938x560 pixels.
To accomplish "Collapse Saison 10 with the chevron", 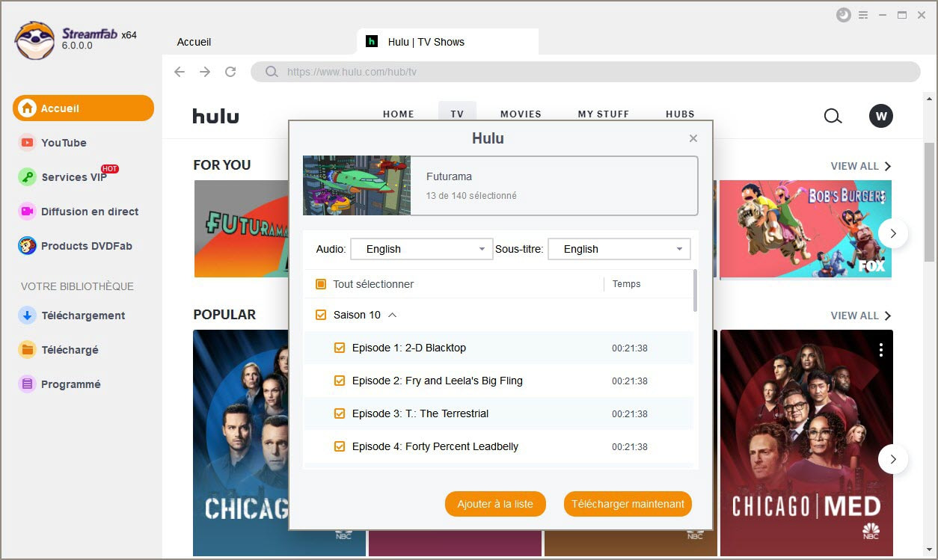I will (392, 316).
